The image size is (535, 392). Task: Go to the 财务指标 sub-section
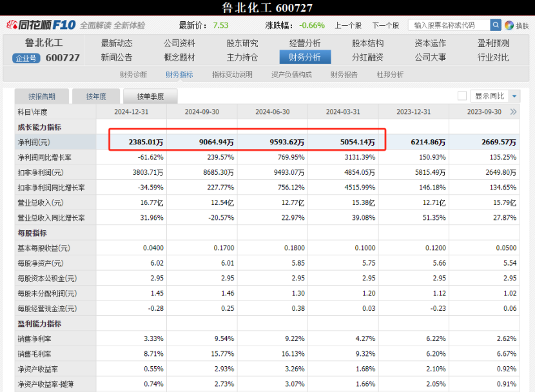pyautogui.click(x=179, y=75)
